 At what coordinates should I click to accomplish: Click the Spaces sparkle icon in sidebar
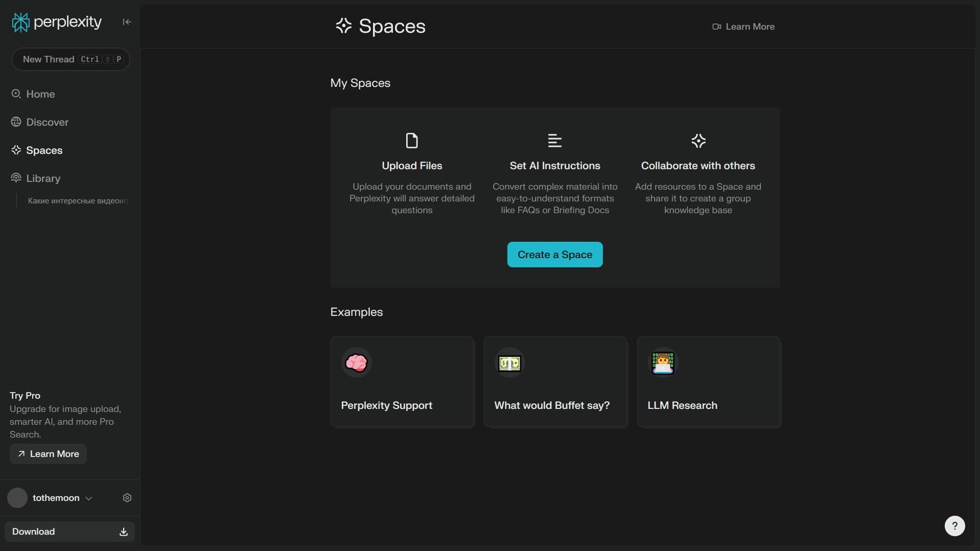[x=16, y=150]
